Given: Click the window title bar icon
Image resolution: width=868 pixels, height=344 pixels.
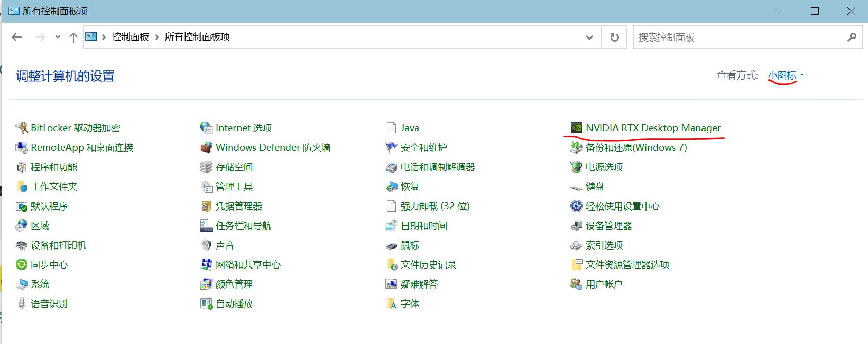Looking at the screenshot, I should click(14, 11).
